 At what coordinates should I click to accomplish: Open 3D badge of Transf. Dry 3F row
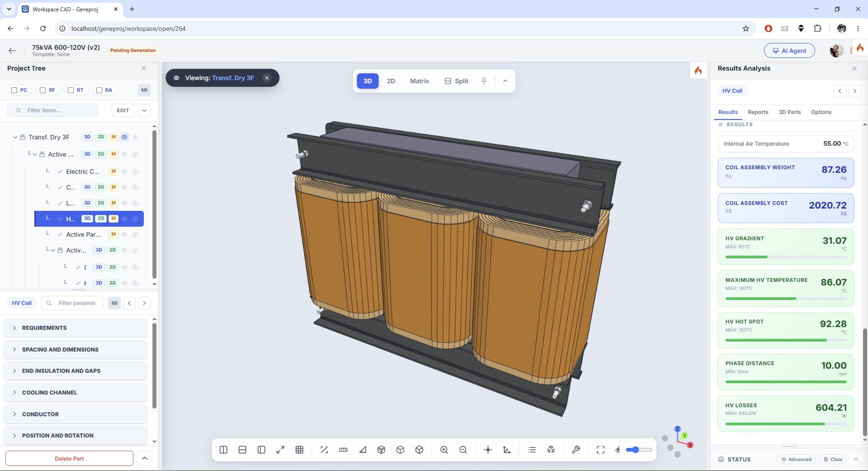click(x=87, y=137)
